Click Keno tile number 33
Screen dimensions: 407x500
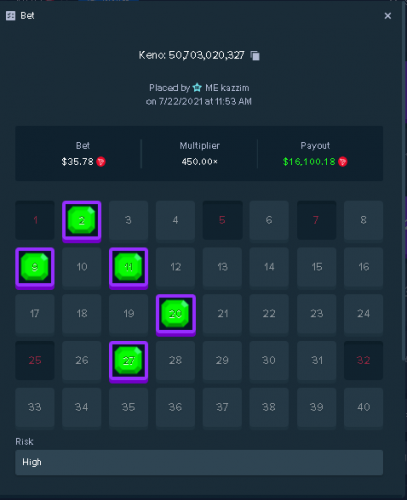35,407
